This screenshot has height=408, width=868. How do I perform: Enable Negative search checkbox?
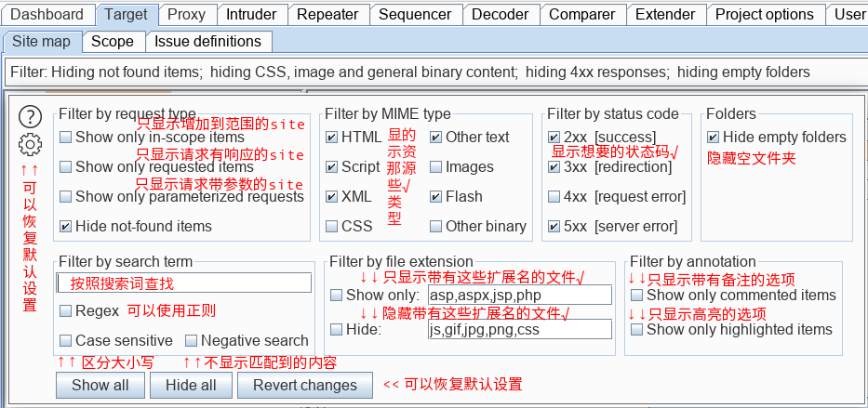tap(192, 340)
